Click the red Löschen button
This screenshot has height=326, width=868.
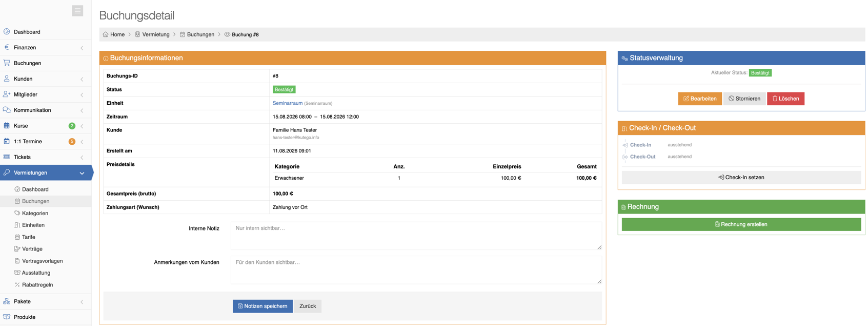(x=785, y=99)
